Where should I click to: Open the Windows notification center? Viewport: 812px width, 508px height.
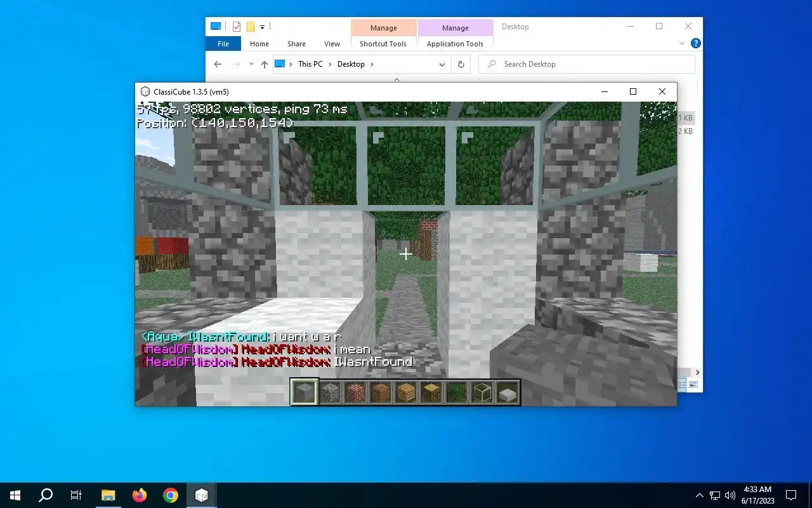pyautogui.click(x=791, y=495)
